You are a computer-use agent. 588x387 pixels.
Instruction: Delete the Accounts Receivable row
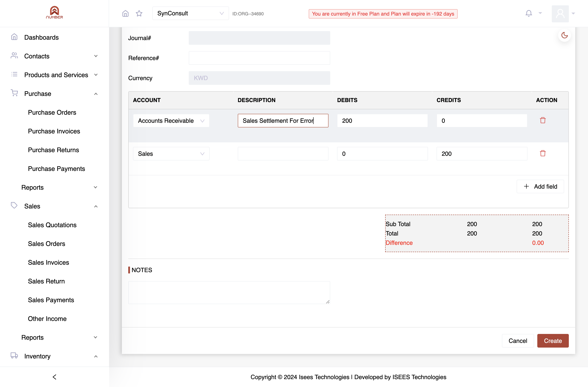click(543, 120)
